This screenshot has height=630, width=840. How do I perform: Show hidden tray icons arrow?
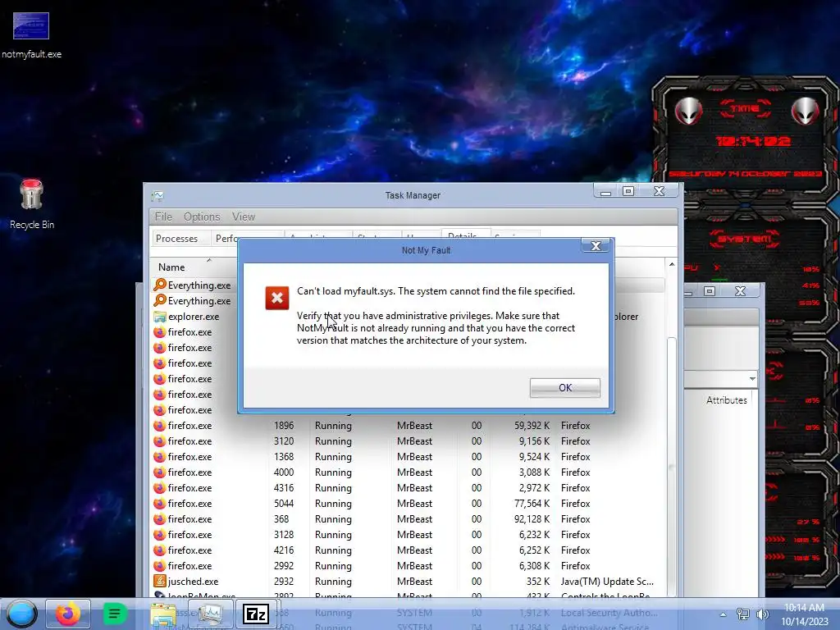click(723, 614)
